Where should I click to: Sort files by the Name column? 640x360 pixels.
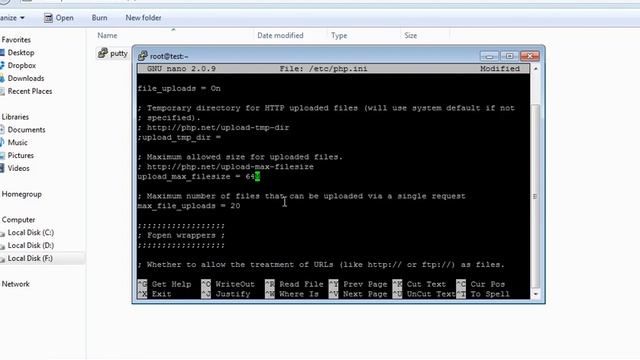coord(107,36)
